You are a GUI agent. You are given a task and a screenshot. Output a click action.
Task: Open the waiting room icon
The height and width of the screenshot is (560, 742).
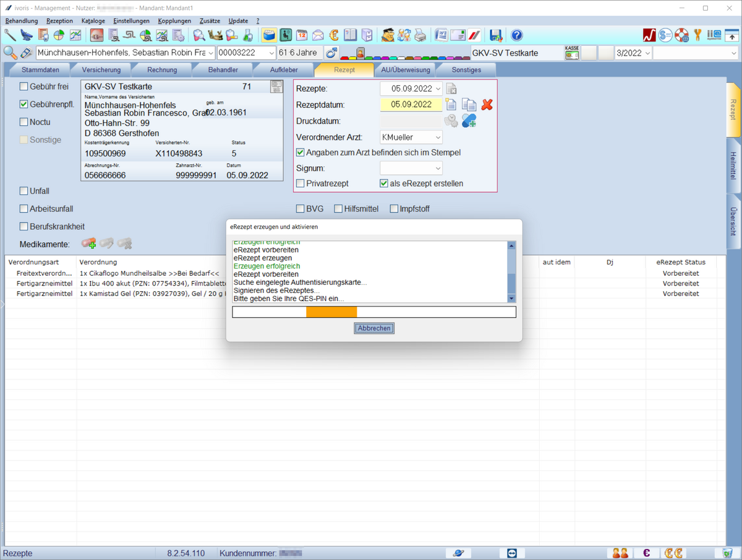[286, 35]
